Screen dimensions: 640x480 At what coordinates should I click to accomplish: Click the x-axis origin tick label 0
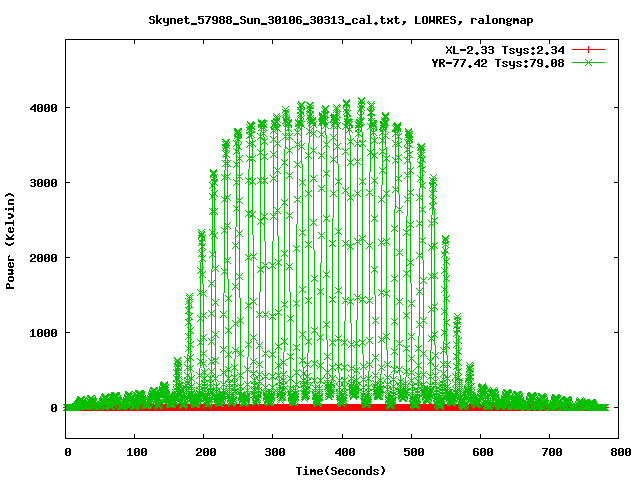tap(68, 452)
